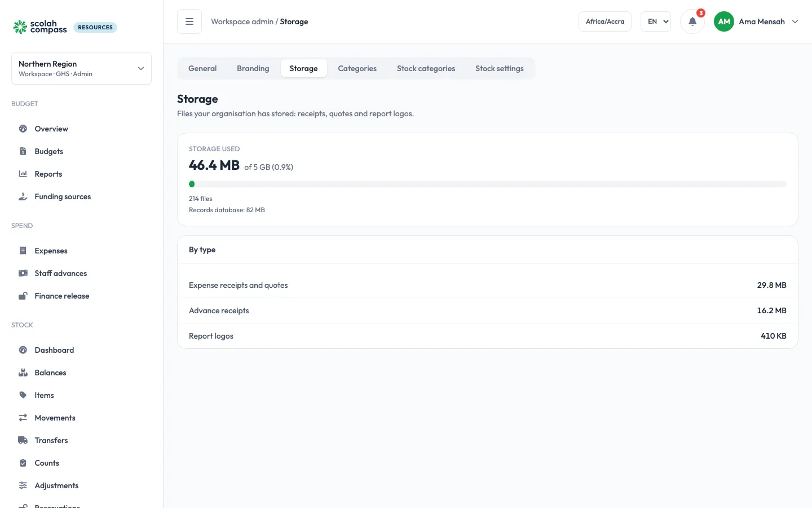Open the Stock categories tab
Image resolution: width=812 pixels, height=508 pixels.
click(x=426, y=68)
